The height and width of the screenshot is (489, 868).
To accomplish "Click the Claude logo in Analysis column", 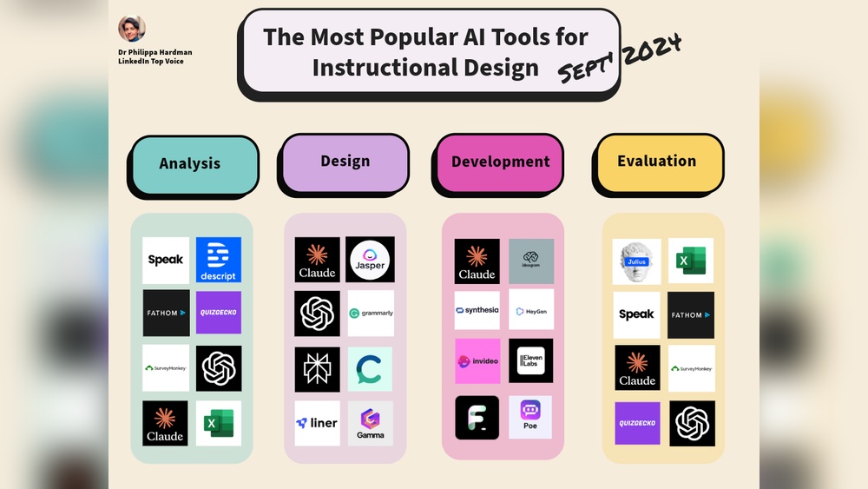I will click(165, 424).
